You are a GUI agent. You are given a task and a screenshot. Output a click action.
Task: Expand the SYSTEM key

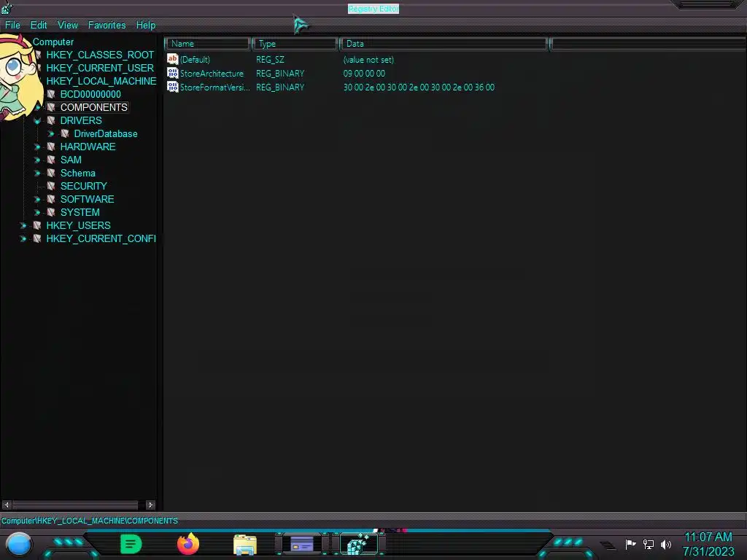pos(37,213)
